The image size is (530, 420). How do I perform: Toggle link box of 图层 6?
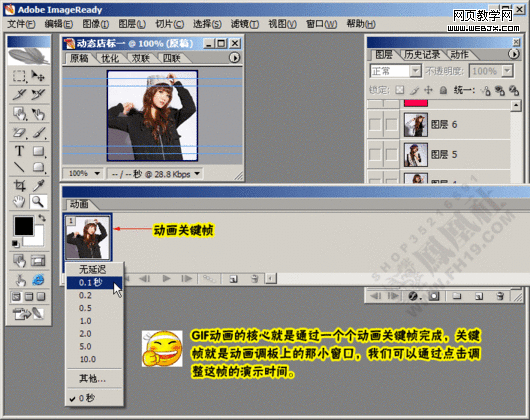(391, 125)
